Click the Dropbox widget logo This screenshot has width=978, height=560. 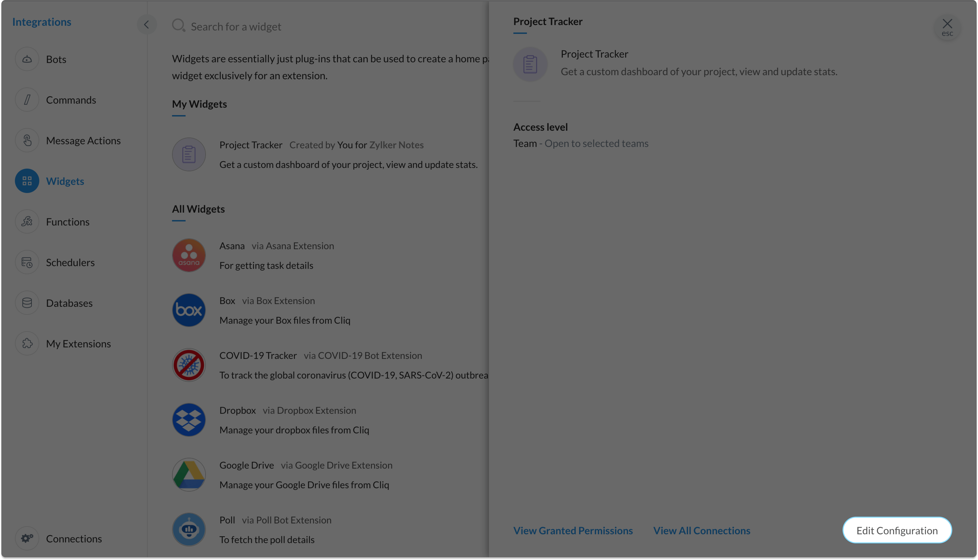(189, 420)
